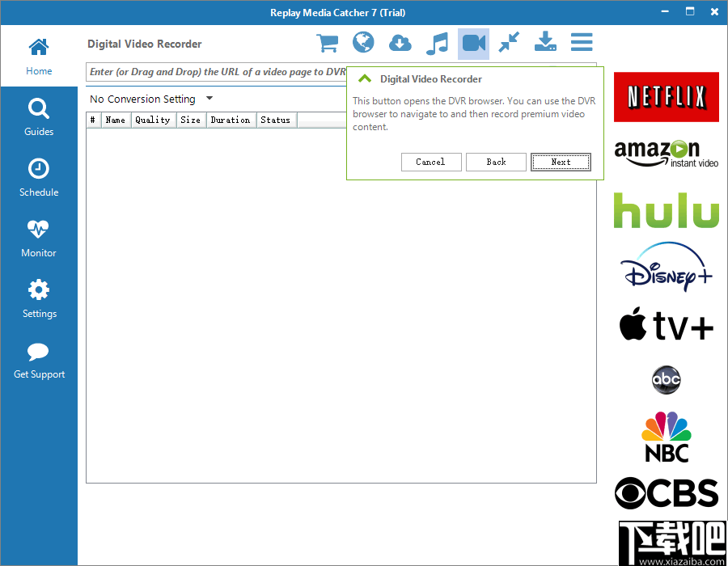
Task: Open the globe internet browser icon
Action: [363, 43]
